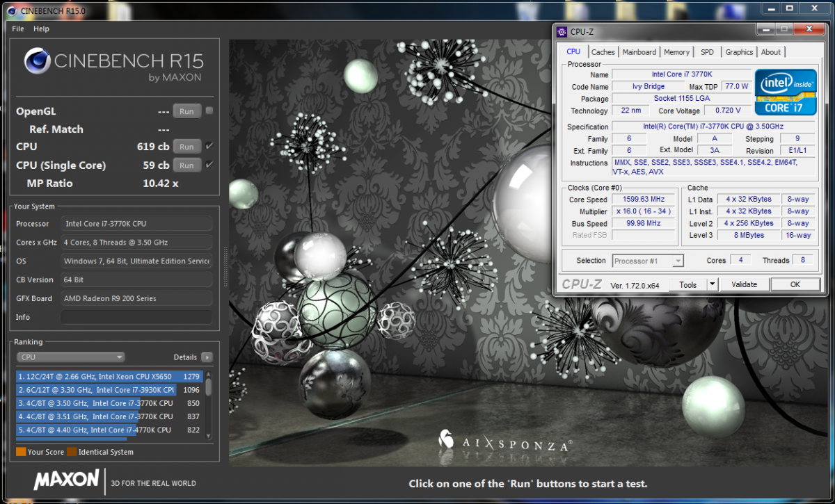This screenshot has width=835, height=504.
Task: Click the Details label in the Ranking panel
Action: click(x=185, y=357)
